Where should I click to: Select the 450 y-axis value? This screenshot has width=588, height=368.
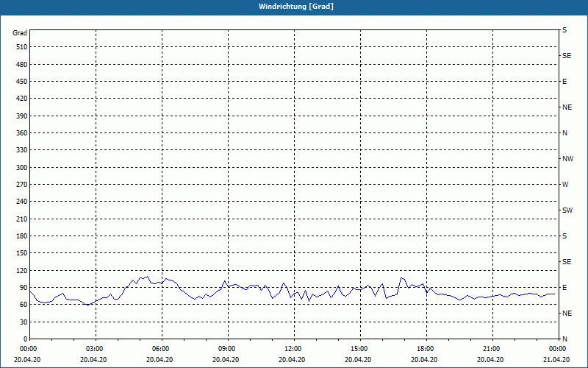22,82
